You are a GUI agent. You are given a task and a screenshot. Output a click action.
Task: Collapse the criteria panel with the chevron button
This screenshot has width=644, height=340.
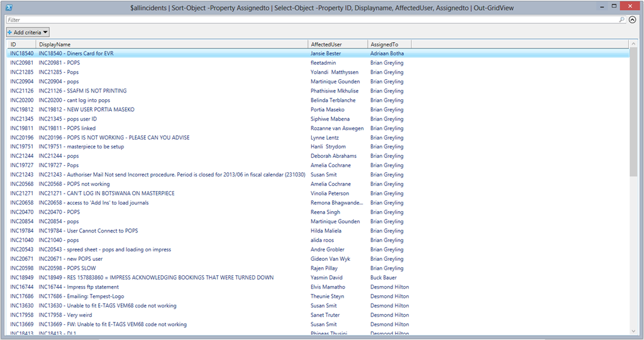(633, 20)
